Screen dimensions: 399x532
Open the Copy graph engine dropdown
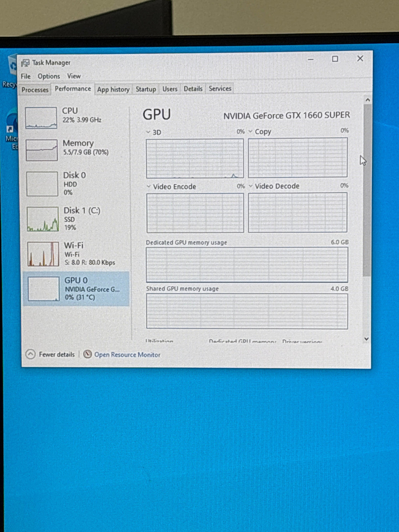(251, 132)
